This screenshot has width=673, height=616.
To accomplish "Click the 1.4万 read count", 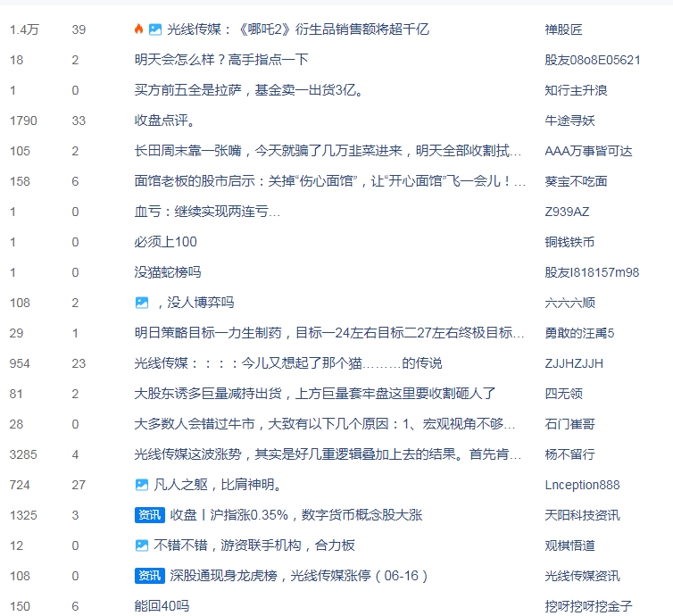I will [x=24, y=29].
